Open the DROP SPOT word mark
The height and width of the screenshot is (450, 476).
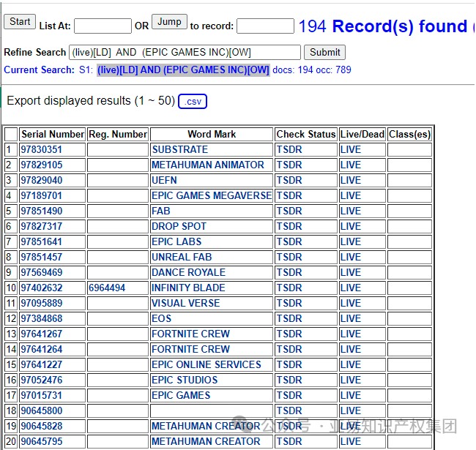[x=179, y=227]
